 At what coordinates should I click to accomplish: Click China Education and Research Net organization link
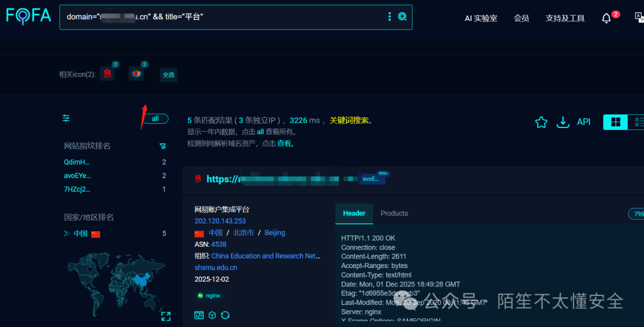click(266, 256)
